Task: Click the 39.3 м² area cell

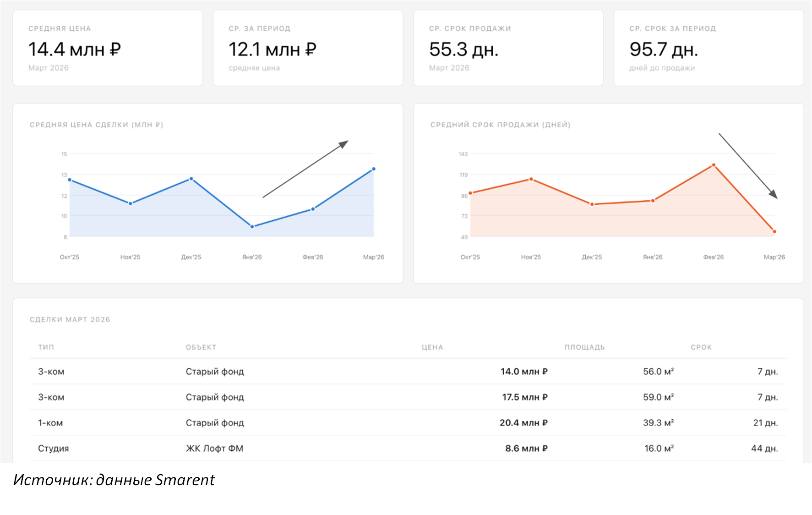Action: coord(659,423)
